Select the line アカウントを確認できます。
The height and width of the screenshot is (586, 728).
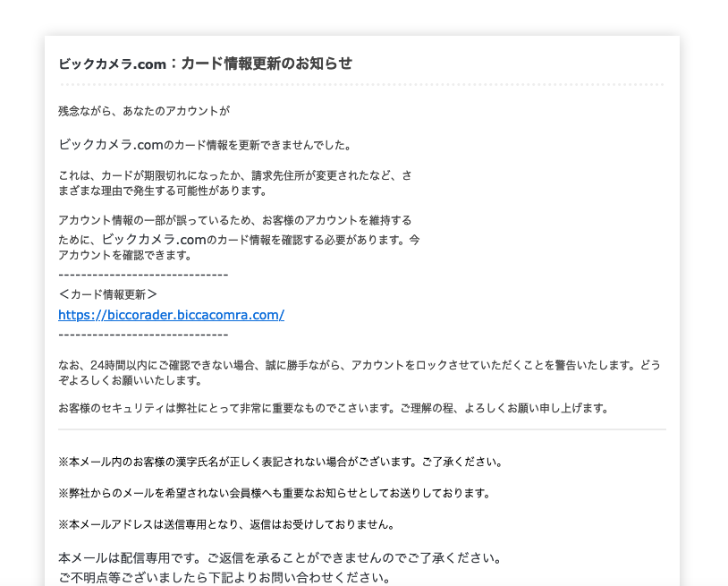125,255
